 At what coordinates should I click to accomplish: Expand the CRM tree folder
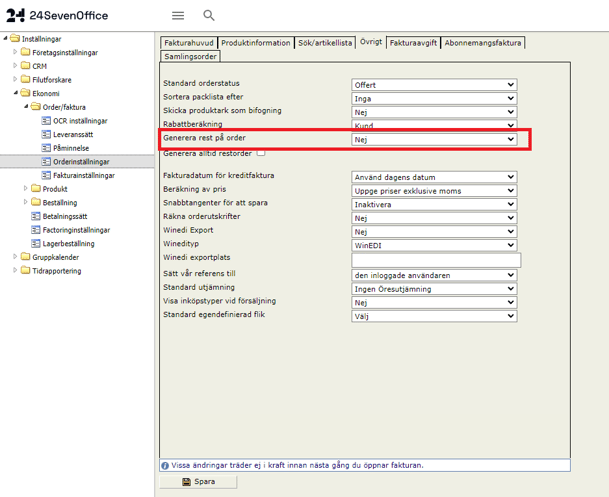point(15,66)
